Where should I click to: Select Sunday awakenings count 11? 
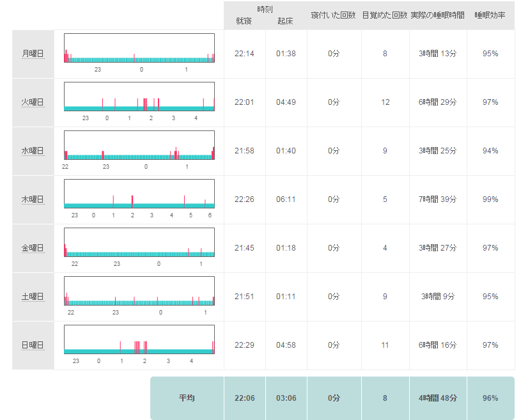(x=385, y=345)
